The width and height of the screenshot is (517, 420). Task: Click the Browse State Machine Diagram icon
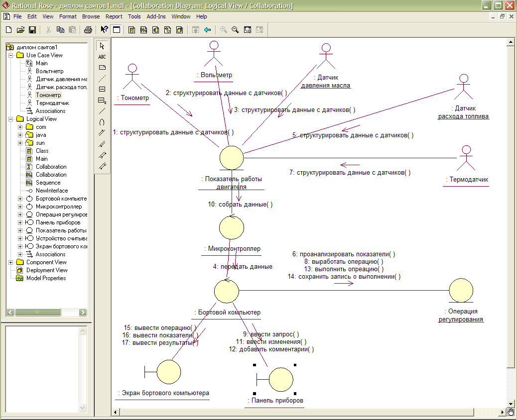click(167, 30)
